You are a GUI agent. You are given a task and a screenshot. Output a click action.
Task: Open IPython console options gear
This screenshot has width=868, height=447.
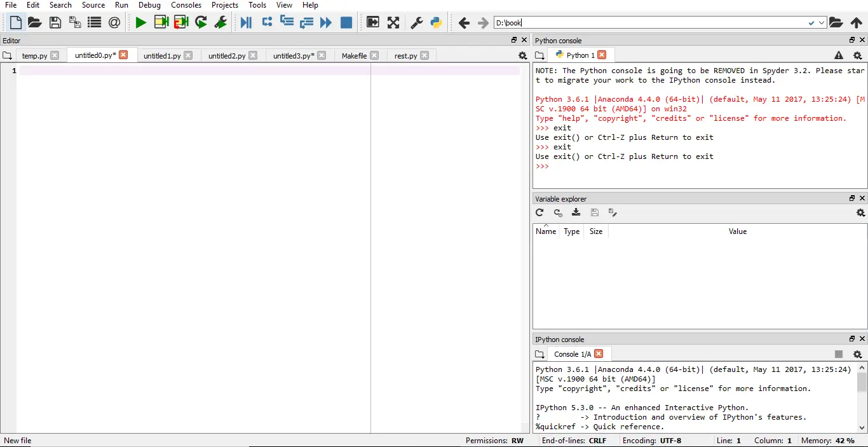[x=857, y=354]
